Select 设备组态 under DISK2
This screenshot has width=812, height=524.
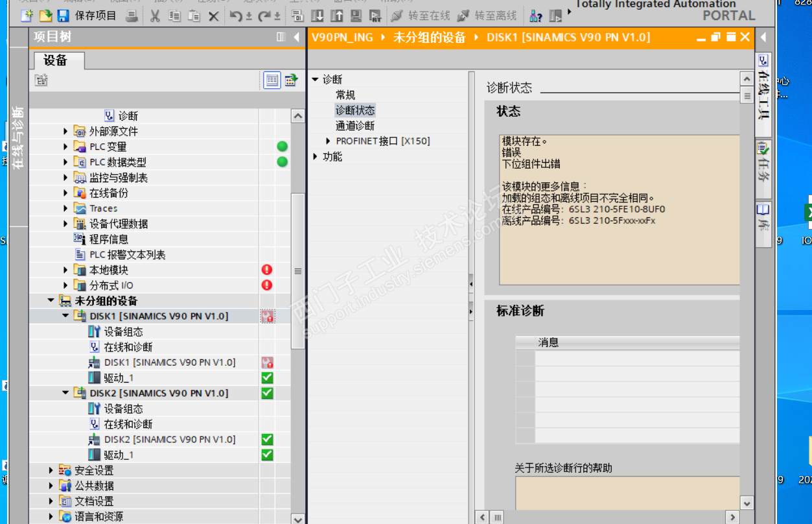pyautogui.click(x=123, y=409)
